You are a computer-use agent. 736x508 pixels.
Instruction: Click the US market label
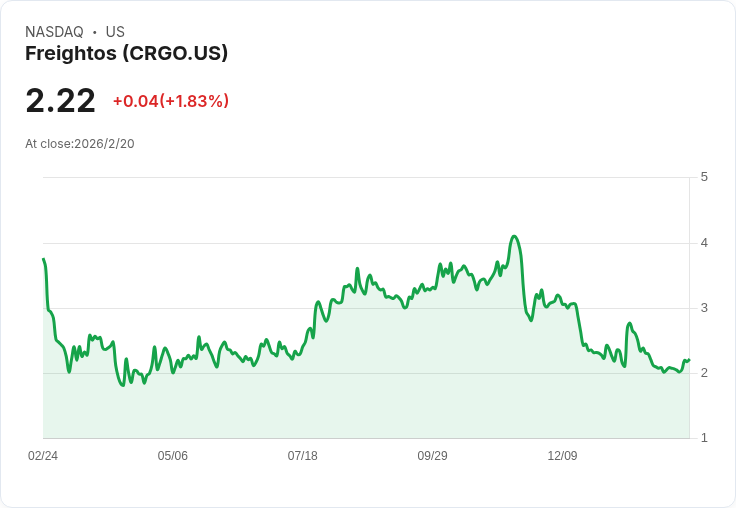click(x=115, y=32)
